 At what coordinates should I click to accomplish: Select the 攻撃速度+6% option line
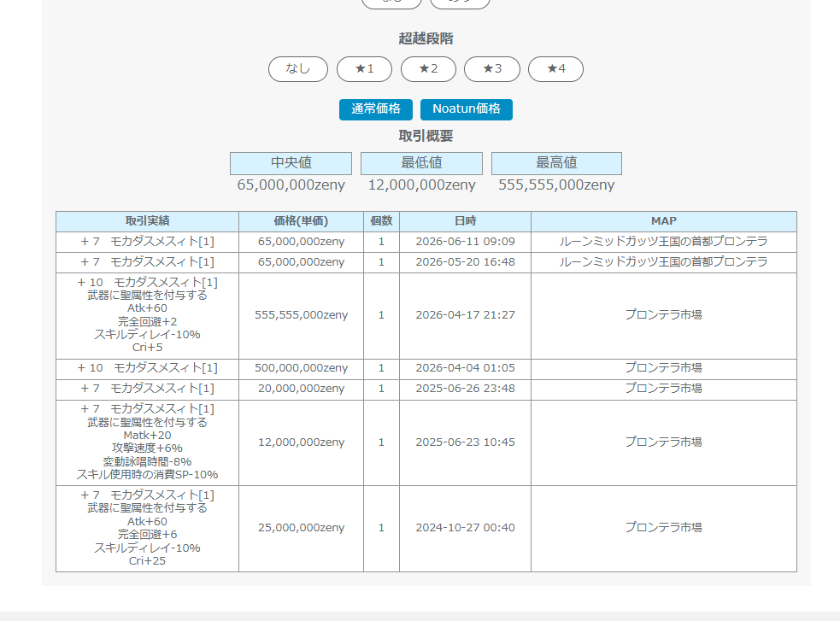(x=147, y=448)
